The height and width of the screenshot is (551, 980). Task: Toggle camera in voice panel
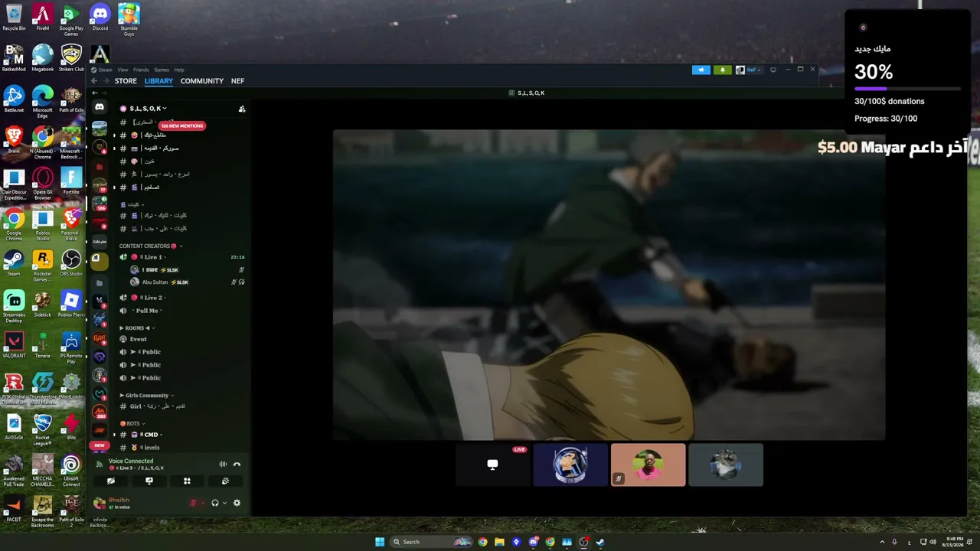pos(111,481)
